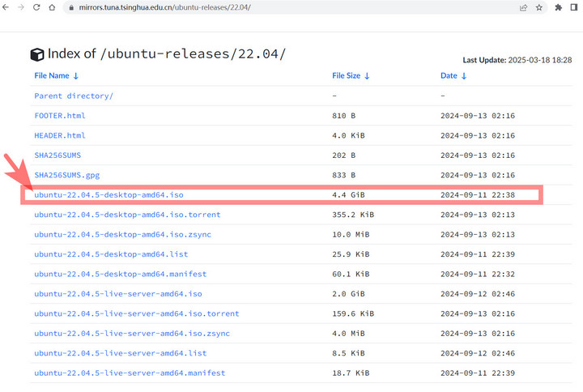Download the live-server-amd64.iso.torrent file
Screen dimensions: 583x392
[x=137, y=313]
